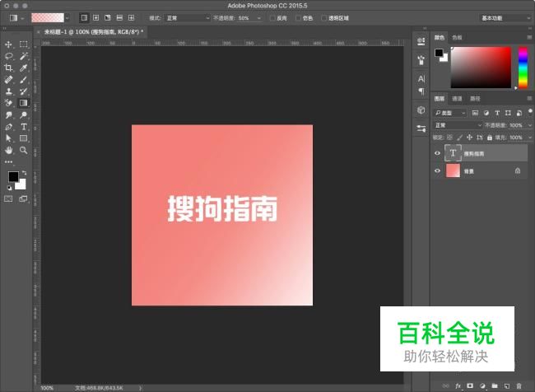Hide the 背景 background layer
Image resolution: width=535 pixels, height=392 pixels.
tap(437, 170)
